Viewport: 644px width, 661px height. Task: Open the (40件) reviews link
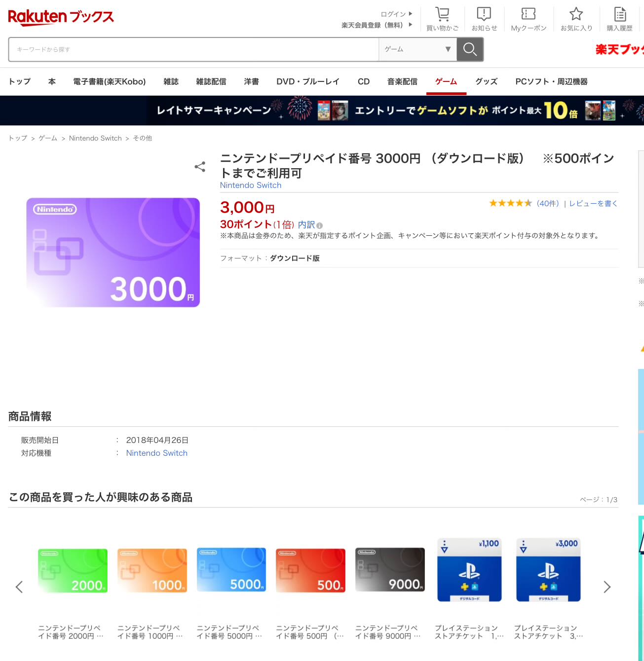[x=548, y=203]
